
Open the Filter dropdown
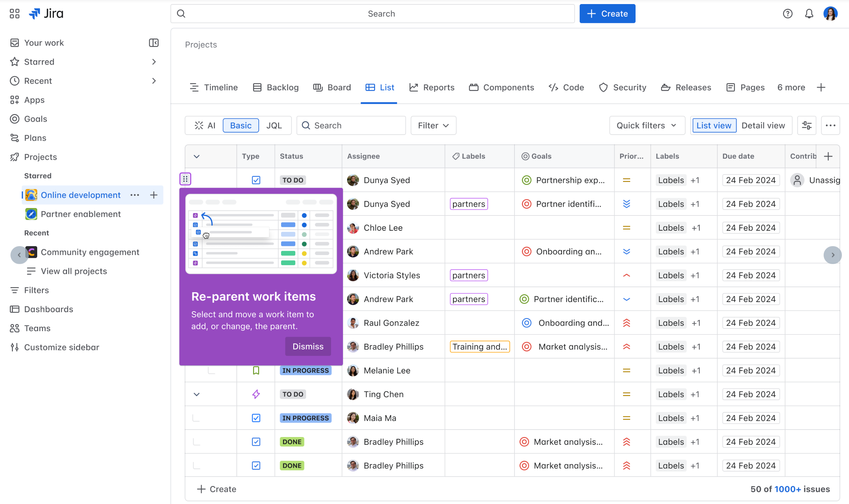pyautogui.click(x=433, y=125)
